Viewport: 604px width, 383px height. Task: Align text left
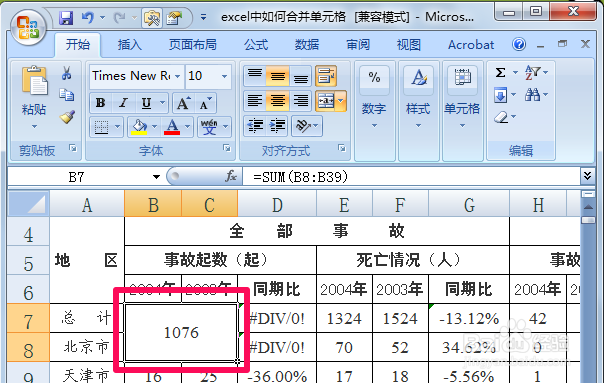click(255, 101)
